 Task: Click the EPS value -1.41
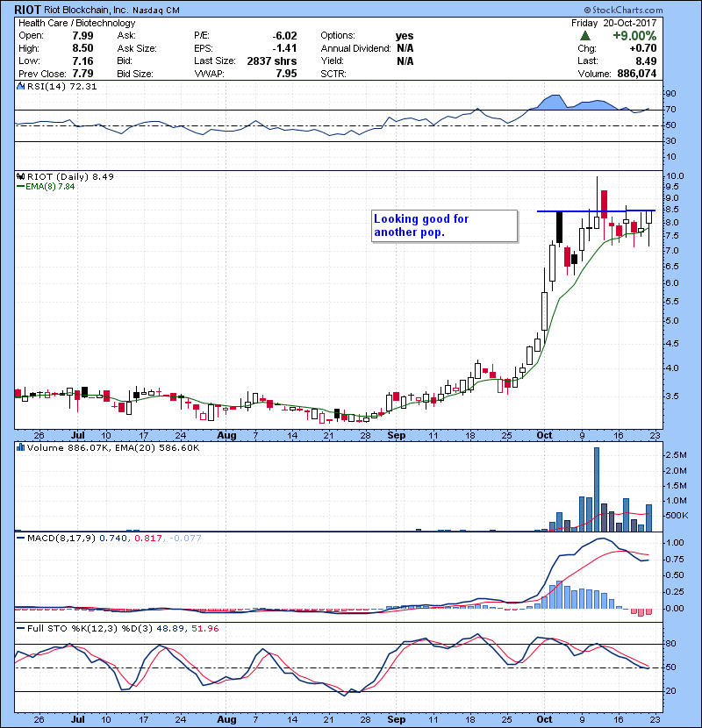tap(284, 48)
